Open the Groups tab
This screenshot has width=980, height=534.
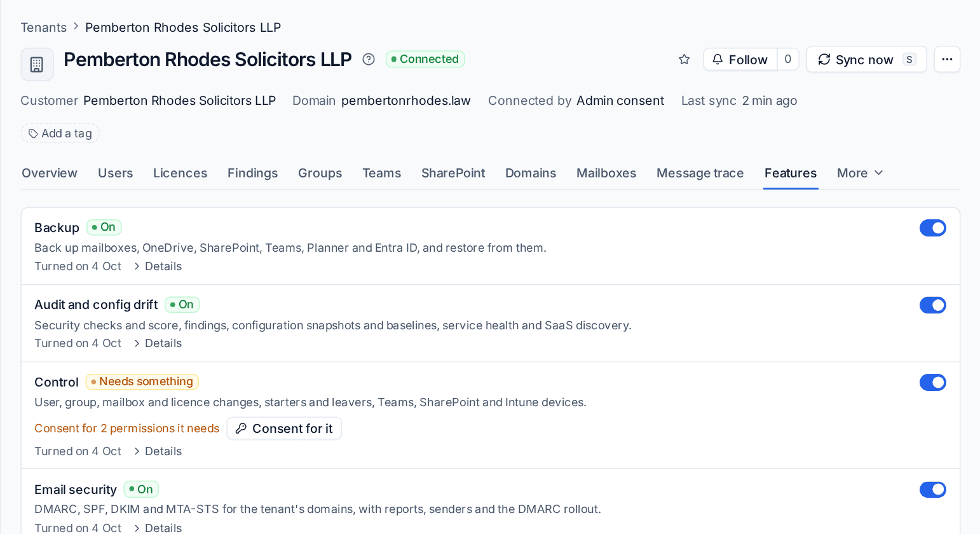(320, 173)
